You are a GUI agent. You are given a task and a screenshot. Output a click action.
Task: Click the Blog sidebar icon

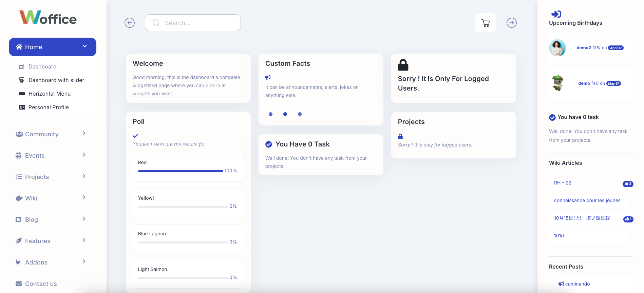coord(18,219)
